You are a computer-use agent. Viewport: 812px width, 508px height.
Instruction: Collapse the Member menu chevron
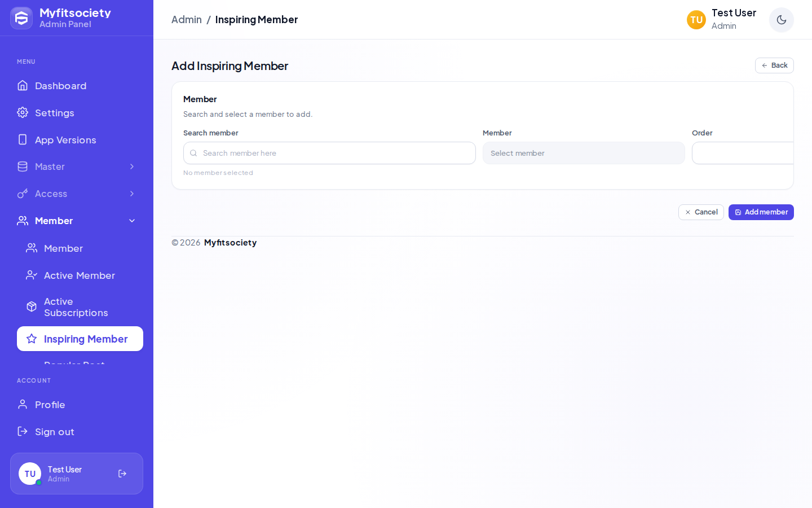pos(132,221)
